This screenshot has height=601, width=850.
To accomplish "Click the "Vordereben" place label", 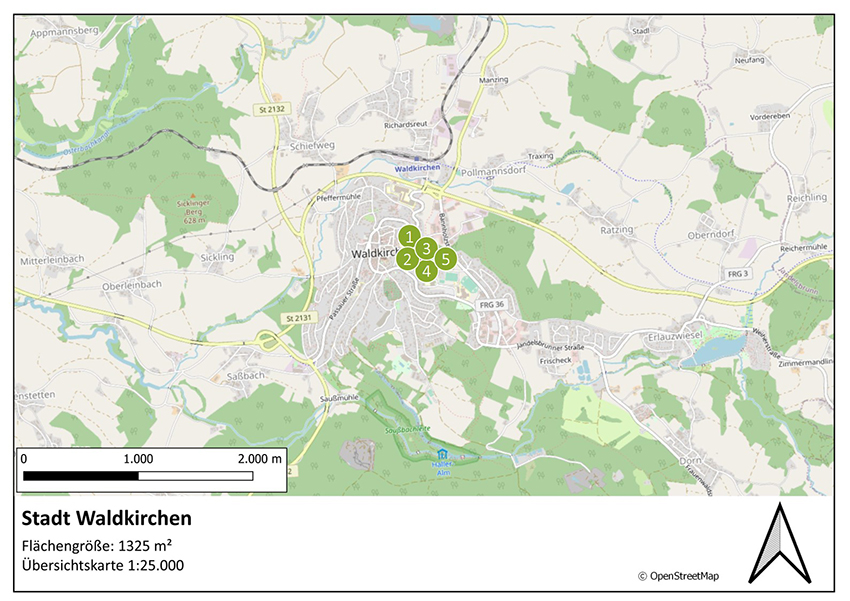I will pyautogui.click(x=770, y=117).
